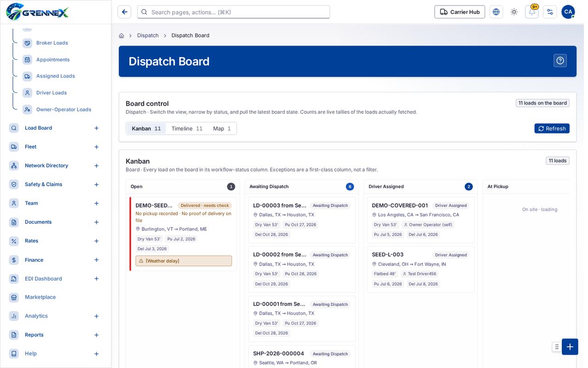Open the language globe icon
Screen dimensions: 588x368
[496, 12]
